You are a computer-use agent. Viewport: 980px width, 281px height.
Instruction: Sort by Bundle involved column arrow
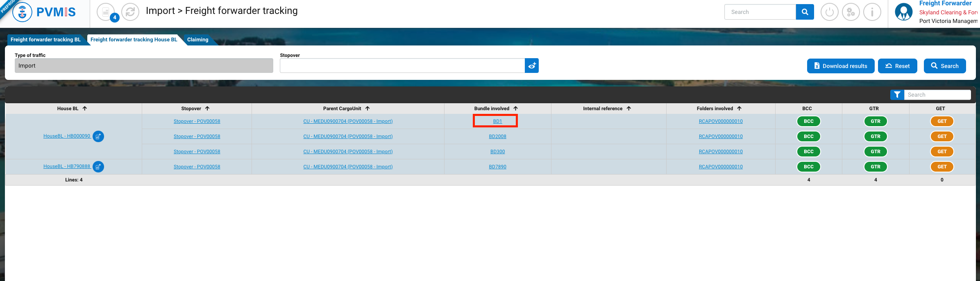click(516, 109)
